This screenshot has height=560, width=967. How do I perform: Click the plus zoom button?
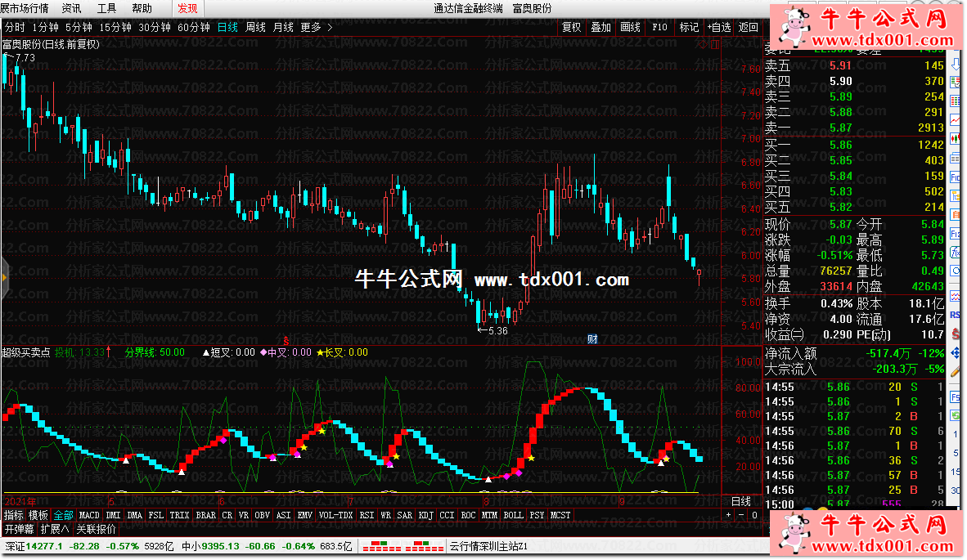coord(728,515)
